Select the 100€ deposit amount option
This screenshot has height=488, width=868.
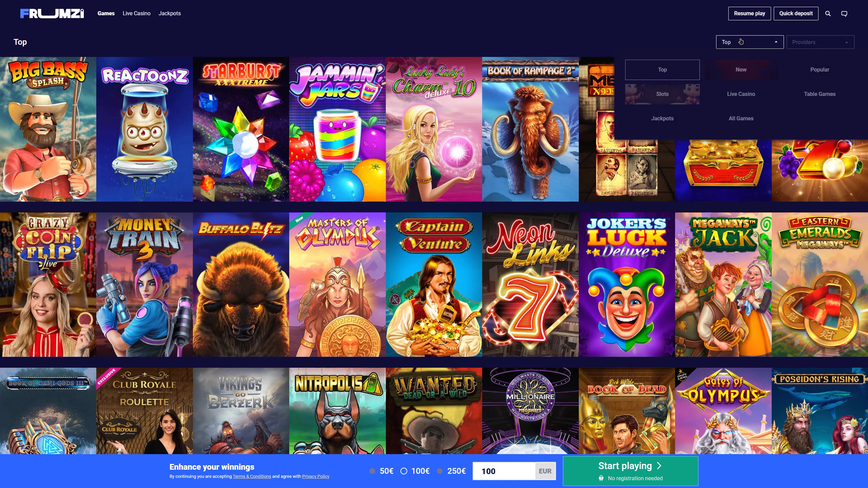click(415, 471)
